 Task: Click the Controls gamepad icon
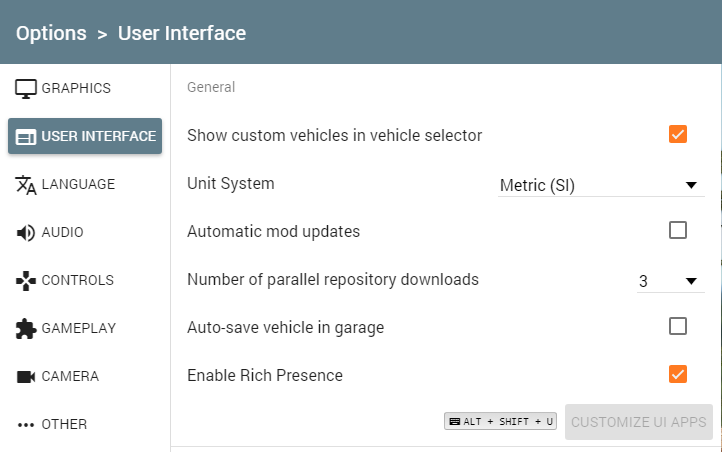26,280
